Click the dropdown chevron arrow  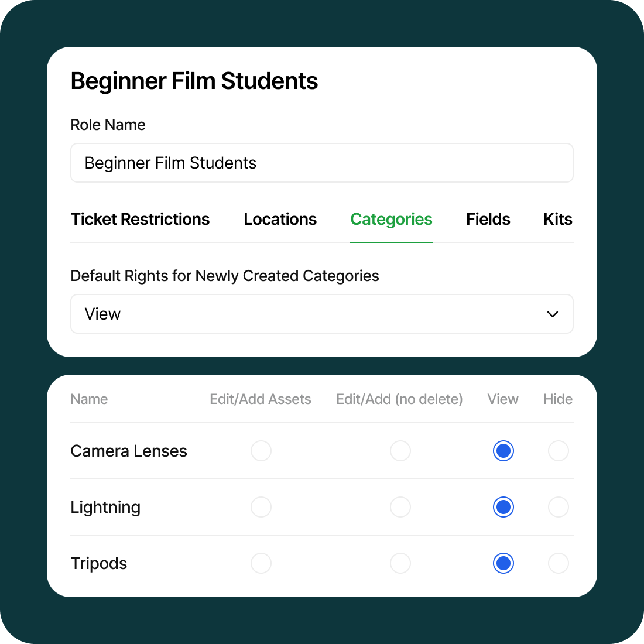552,314
